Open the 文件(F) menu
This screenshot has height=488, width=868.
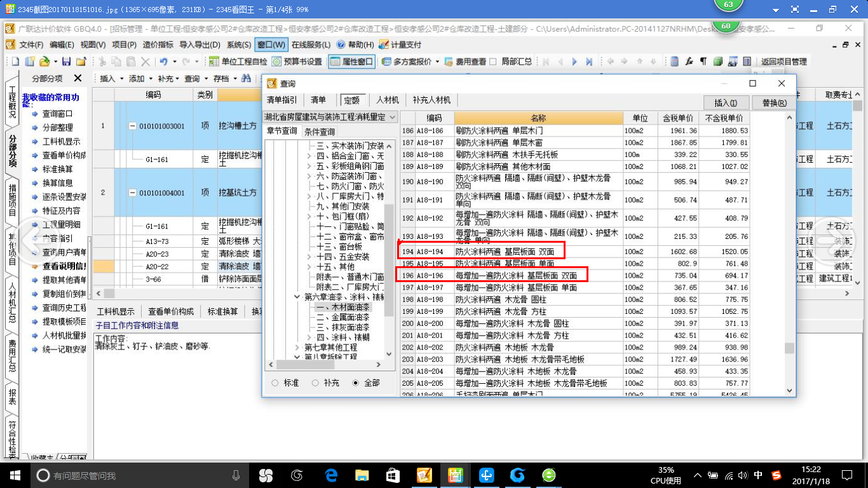click(x=31, y=45)
